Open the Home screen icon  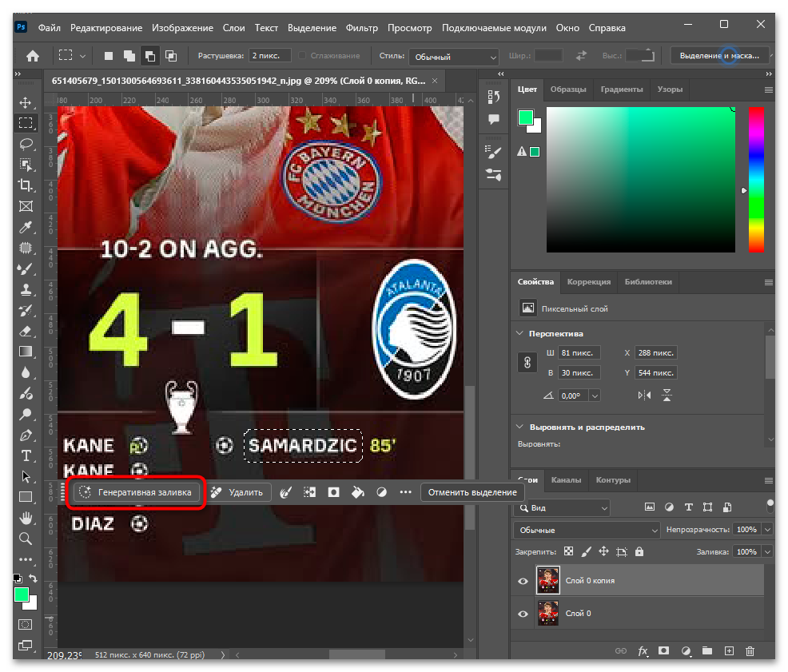(33, 56)
